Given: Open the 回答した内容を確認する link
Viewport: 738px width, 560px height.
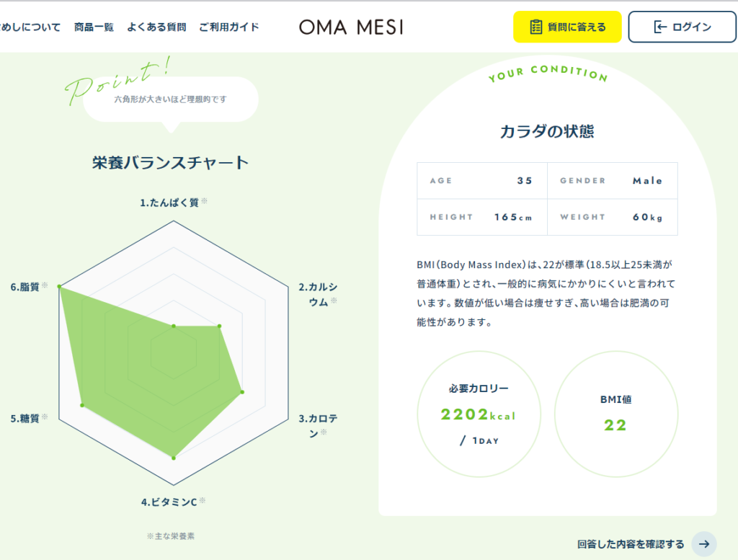Looking at the screenshot, I should 631,544.
